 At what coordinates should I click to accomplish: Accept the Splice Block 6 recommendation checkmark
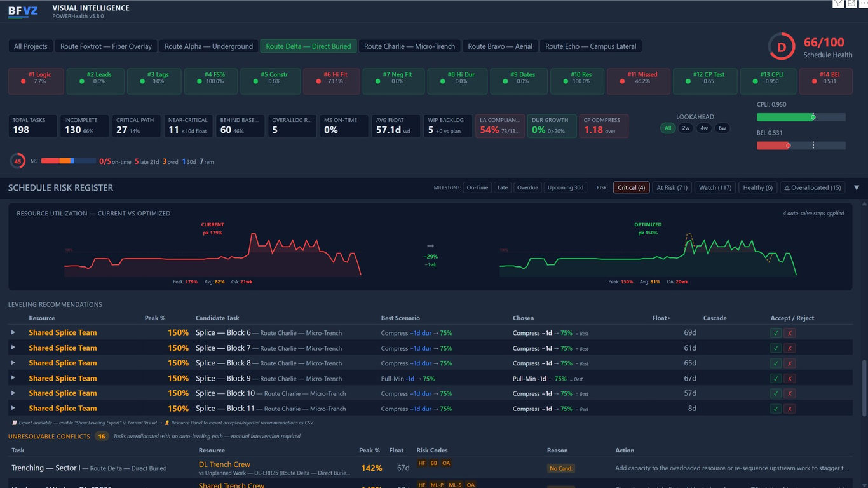[775, 333]
